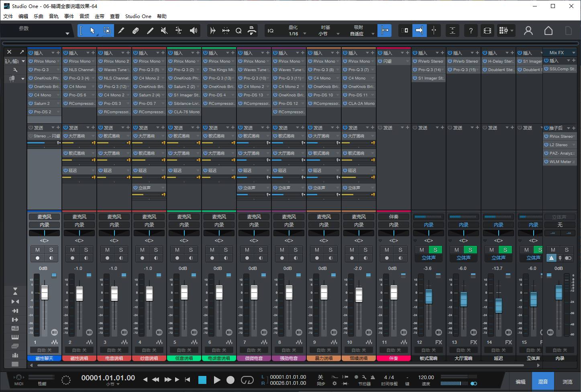Open the video player icon in the top toolbar
Viewport: 581px width, 392px height.
pos(487,31)
